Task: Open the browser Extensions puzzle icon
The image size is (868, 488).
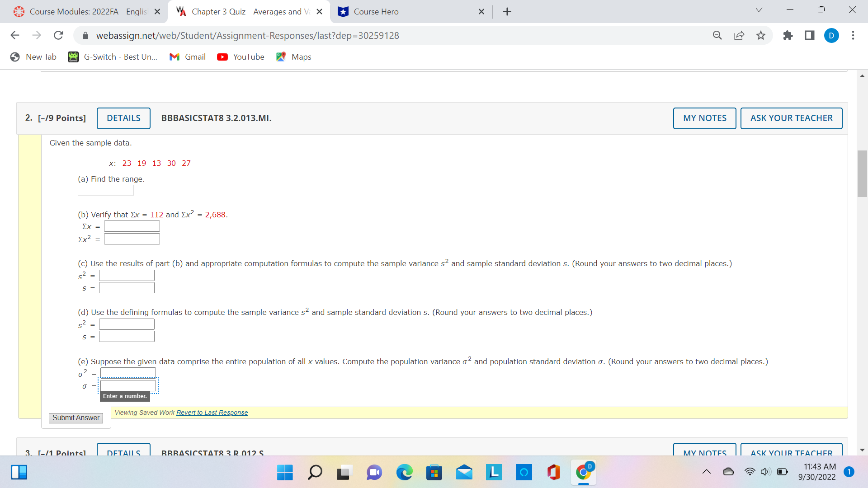Action: (x=788, y=35)
